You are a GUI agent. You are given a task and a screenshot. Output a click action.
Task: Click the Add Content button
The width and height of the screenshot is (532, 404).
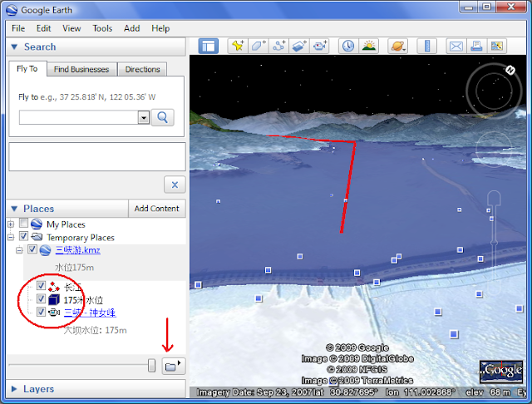[157, 209]
